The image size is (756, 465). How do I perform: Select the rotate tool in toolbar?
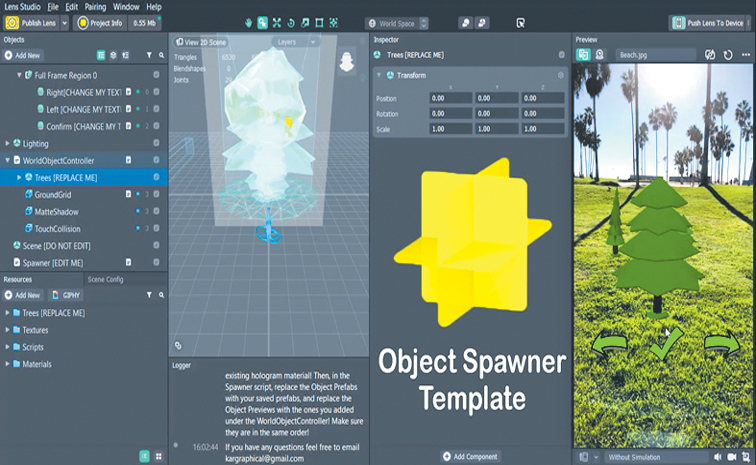point(291,23)
